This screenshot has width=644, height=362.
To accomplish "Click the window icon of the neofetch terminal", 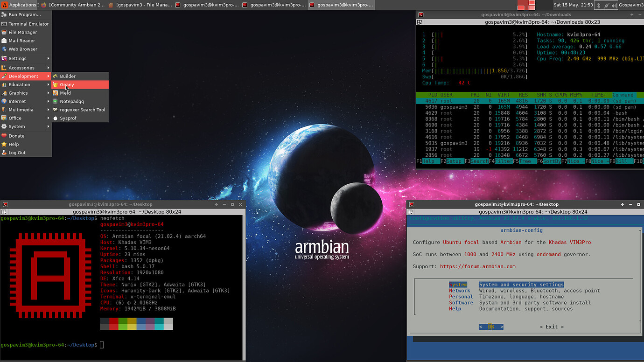I will click(x=5, y=204).
